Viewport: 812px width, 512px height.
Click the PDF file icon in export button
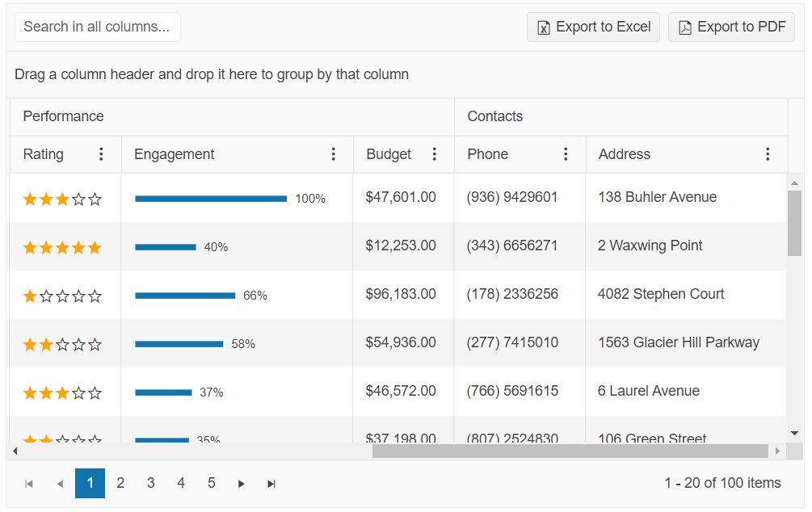pyautogui.click(x=685, y=27)
